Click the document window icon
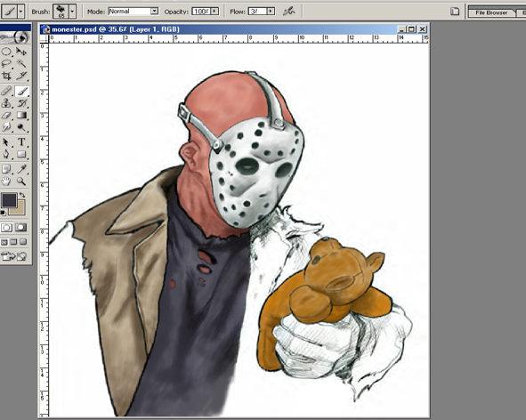Viewport: 526px width, 420px height. click(45, 29)
